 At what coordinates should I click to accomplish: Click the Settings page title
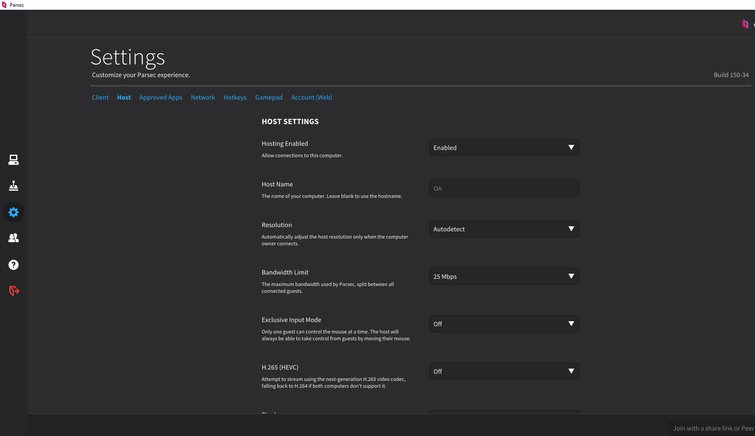128,58
